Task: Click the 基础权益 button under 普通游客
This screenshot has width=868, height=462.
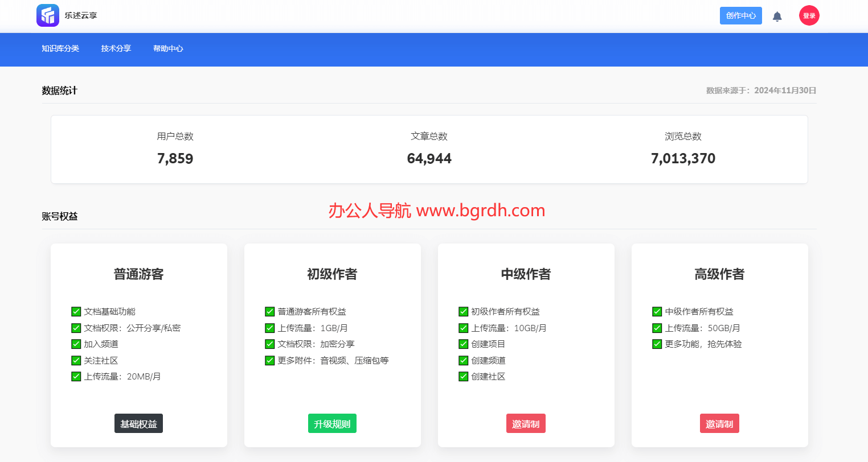Action: point(138,424)
